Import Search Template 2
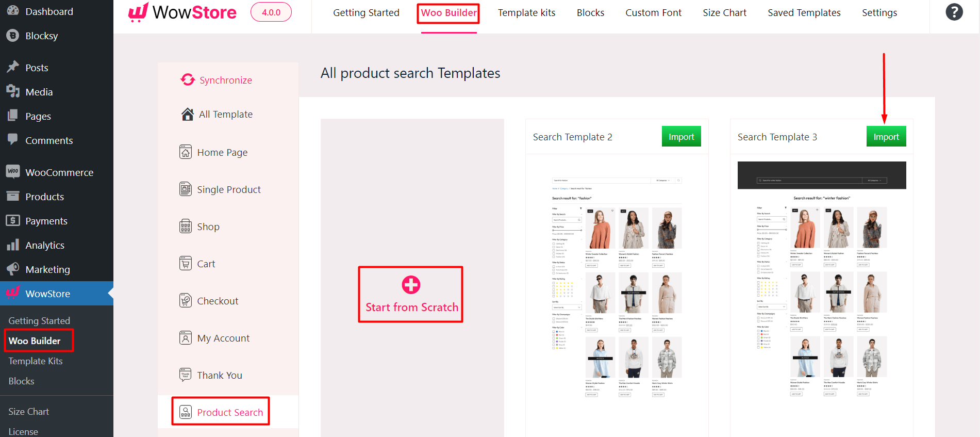Screen dimensions: 980x437 point(681,137)
